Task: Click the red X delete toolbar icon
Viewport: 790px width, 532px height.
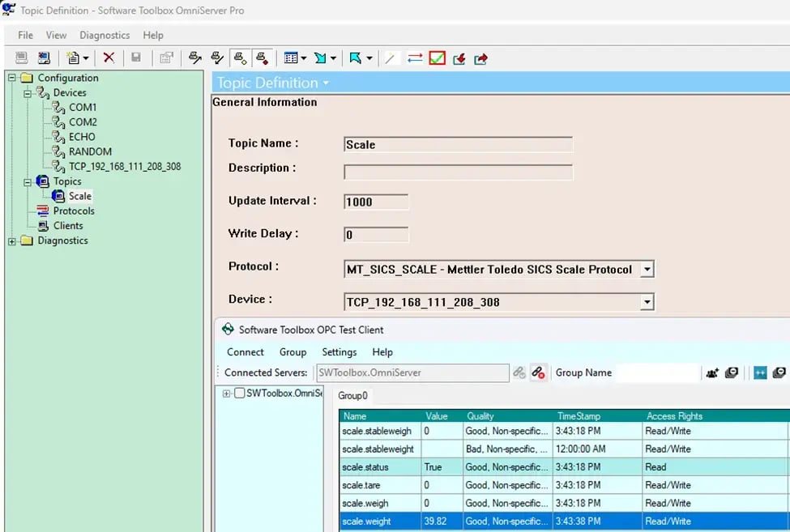Action: pyautogui.click(x=109, y=58)
